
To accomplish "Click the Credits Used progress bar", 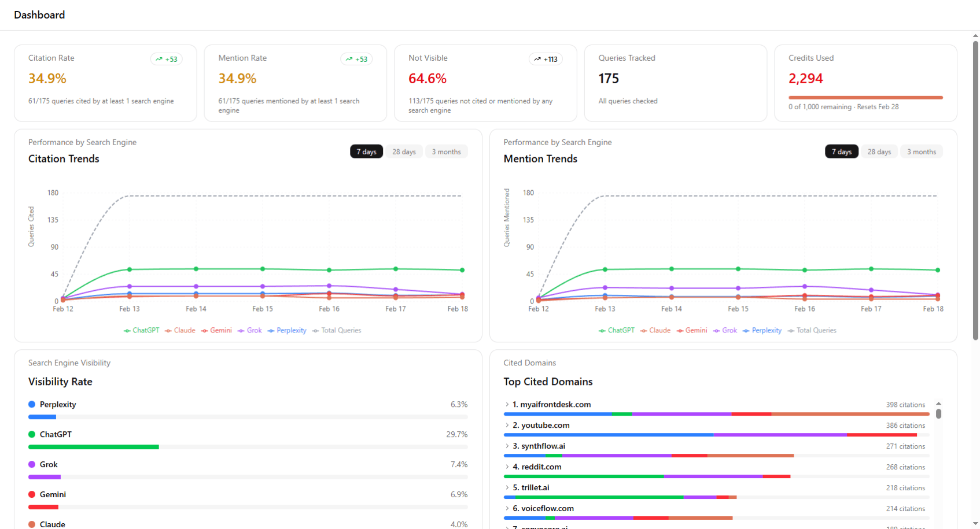I will [865, 98].
